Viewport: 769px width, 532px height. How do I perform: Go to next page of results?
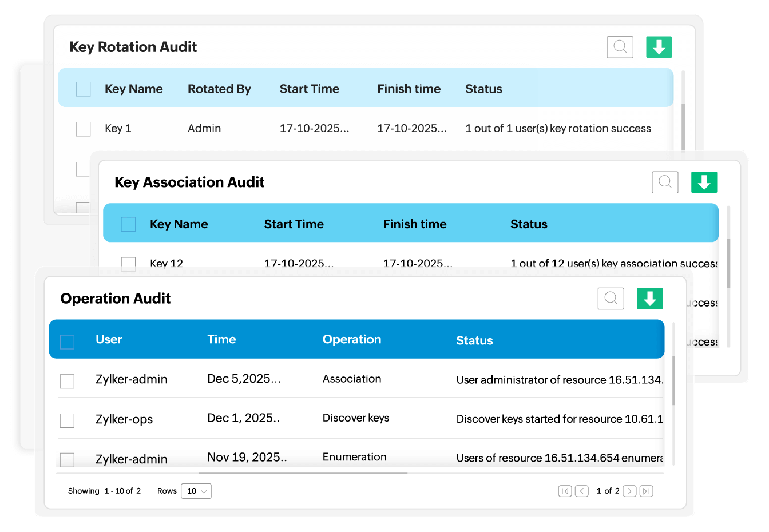(629, 491)
